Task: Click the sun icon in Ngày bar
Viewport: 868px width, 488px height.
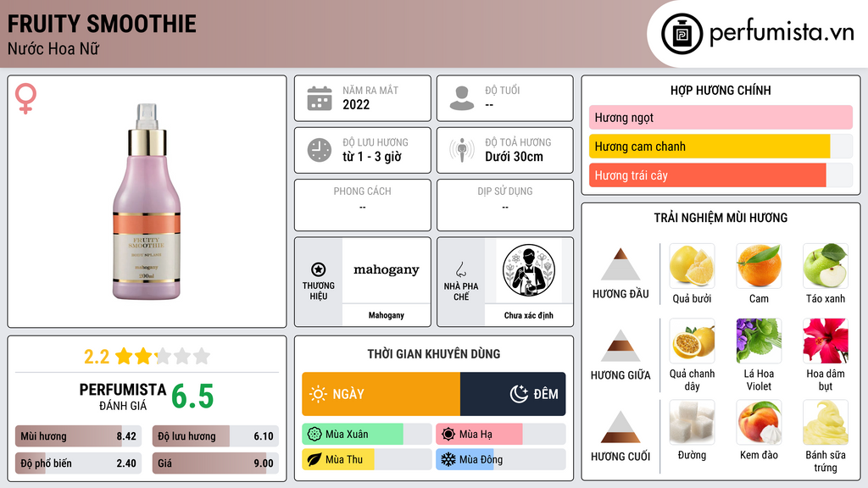Action: pyautogui.click(x=318, y=394)
